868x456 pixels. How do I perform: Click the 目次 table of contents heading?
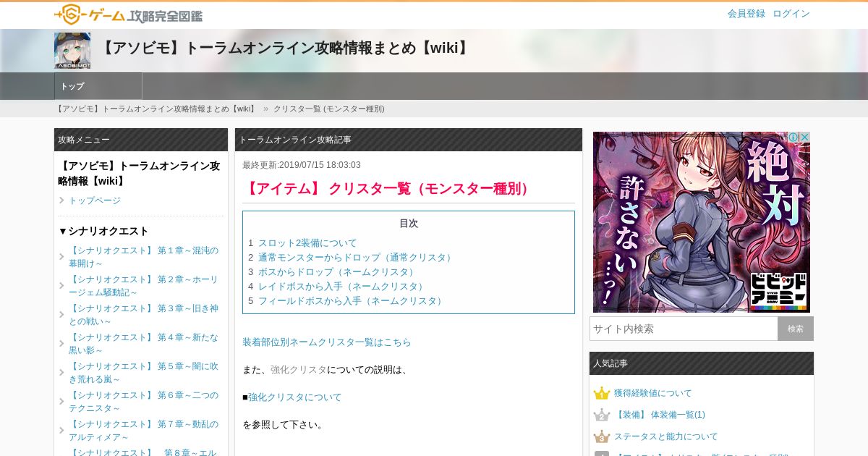tap(409, 224)
